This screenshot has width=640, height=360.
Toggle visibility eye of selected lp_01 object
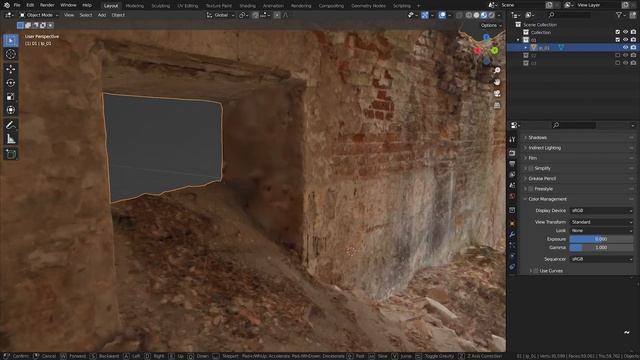coord(625,47)
